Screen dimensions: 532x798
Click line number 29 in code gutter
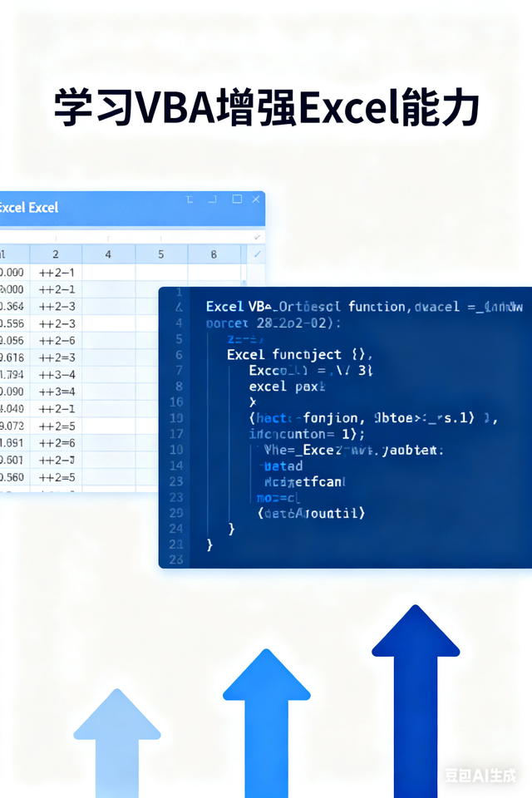[176, 513]
